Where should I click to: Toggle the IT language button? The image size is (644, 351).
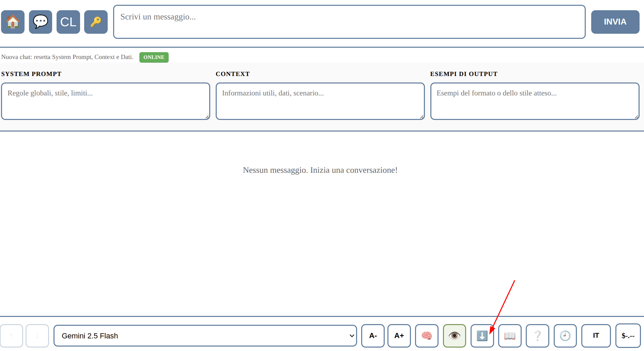[596, 336]
